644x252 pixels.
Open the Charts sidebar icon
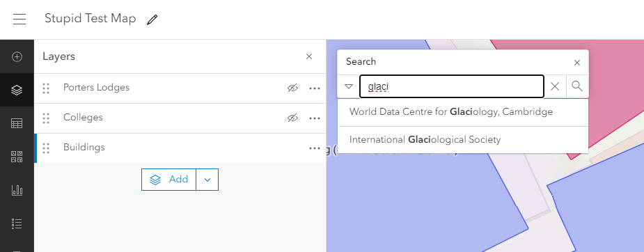click(17, 190)
